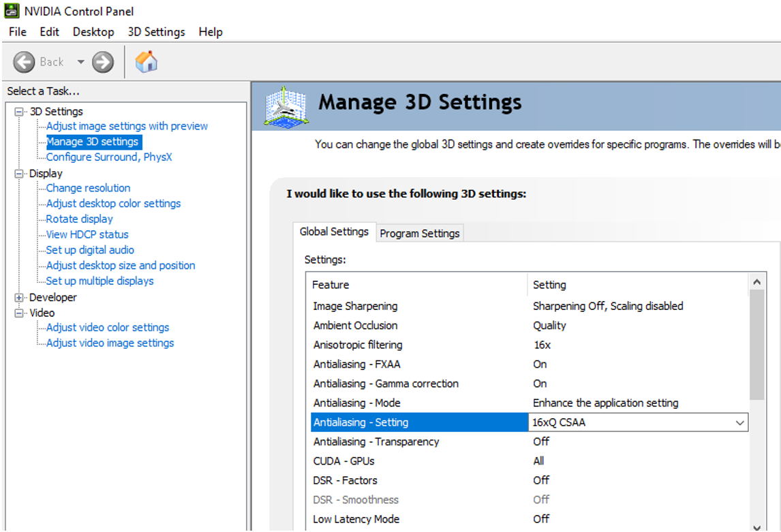Open the 3D Settings menu

tap(156, 32)
